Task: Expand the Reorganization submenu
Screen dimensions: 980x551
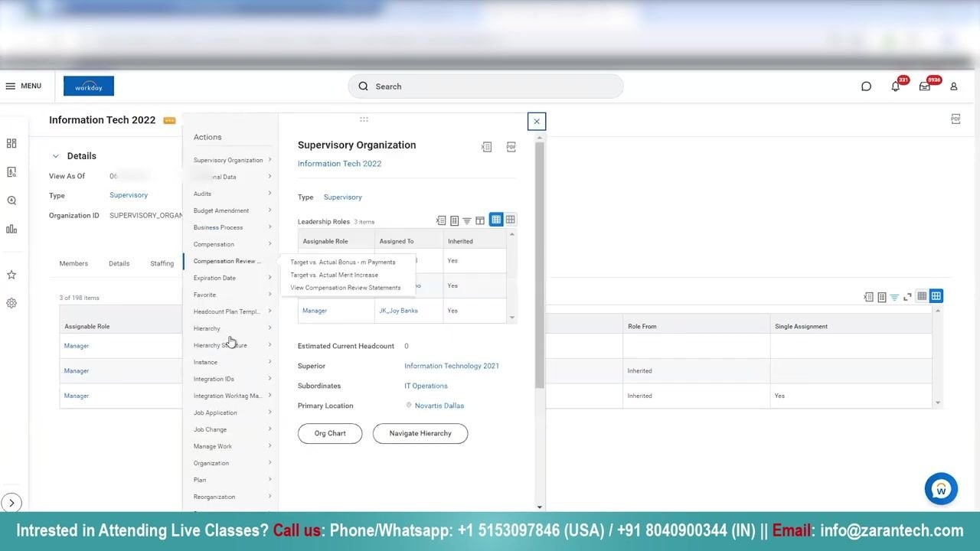Action: pos(233,497)
